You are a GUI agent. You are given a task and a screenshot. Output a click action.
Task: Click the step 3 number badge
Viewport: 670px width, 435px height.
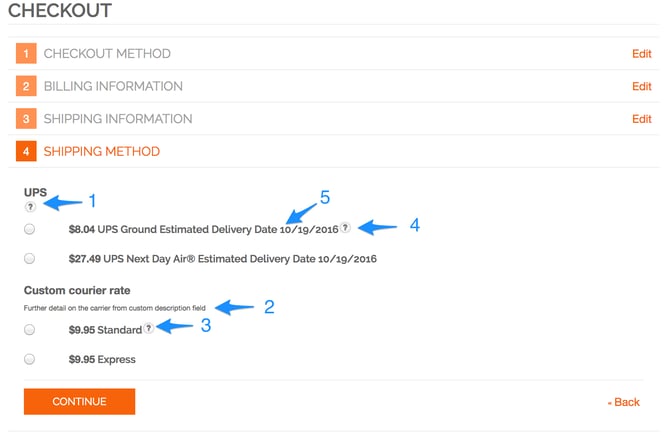point(26,120)
